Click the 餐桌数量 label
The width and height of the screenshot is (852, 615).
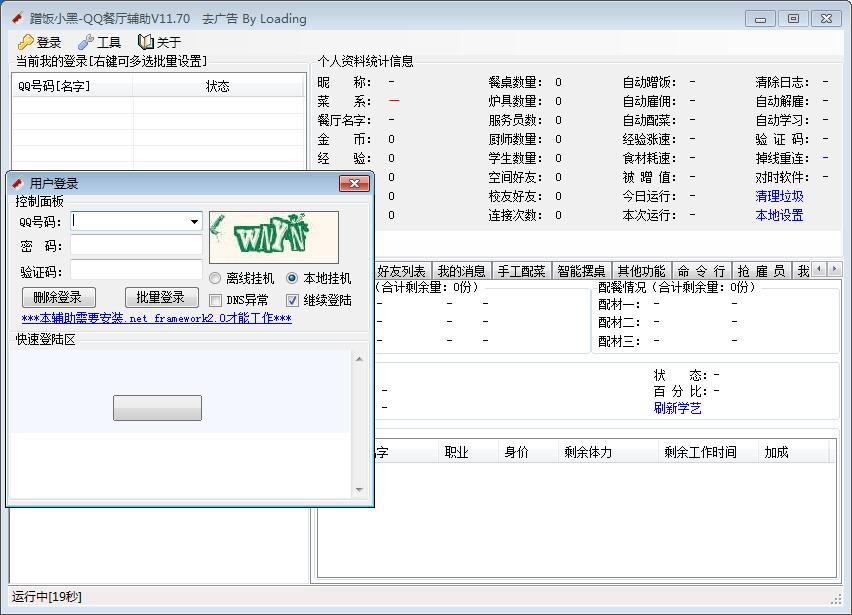515,82
